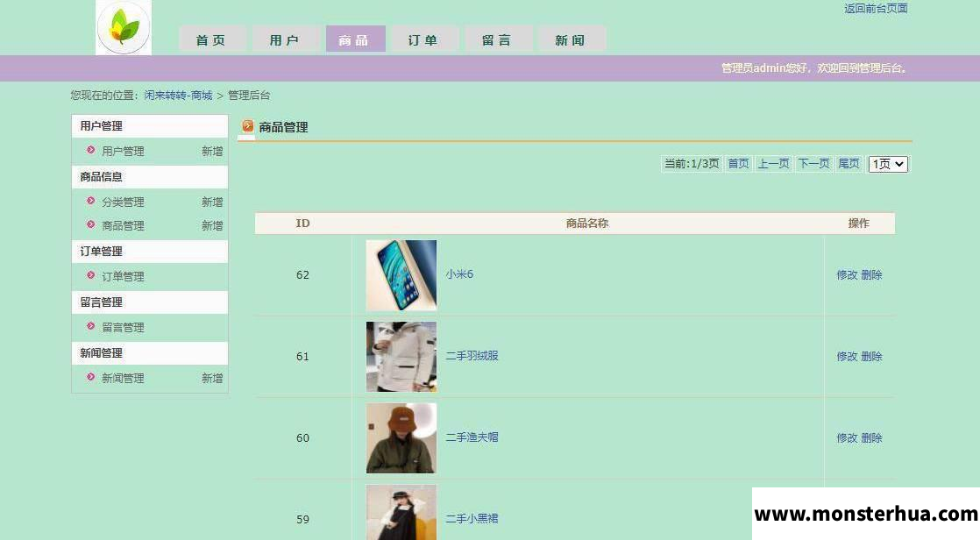
Task: Open the 首页 navigation tab
Action: (x=210, y=39)
